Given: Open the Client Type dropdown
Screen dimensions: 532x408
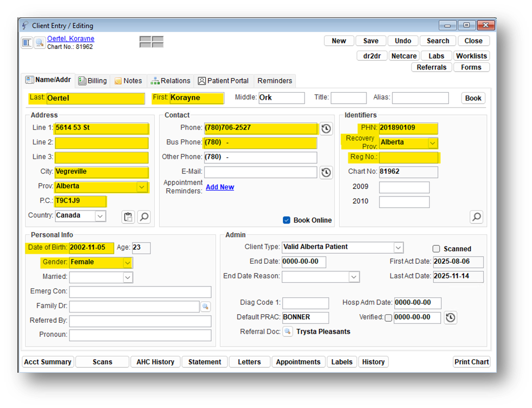Looking at the screenshot, I should click(x=398, y=247).
